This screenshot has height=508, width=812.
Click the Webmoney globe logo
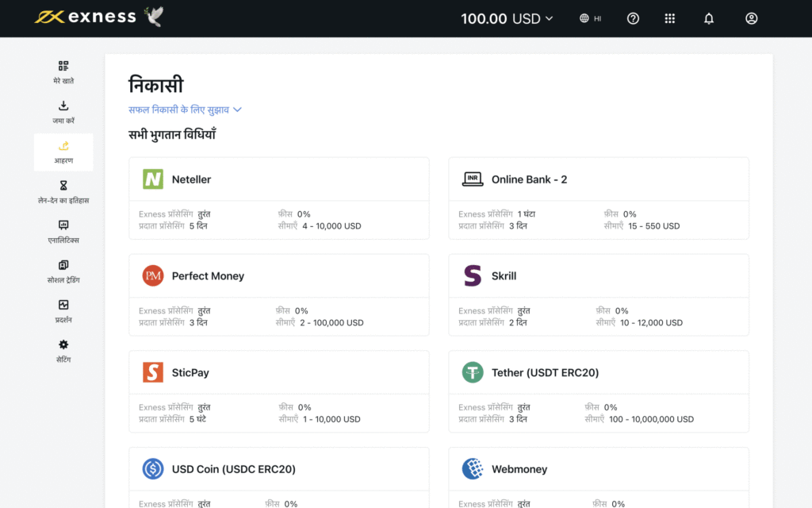click(x=473, y=468)
